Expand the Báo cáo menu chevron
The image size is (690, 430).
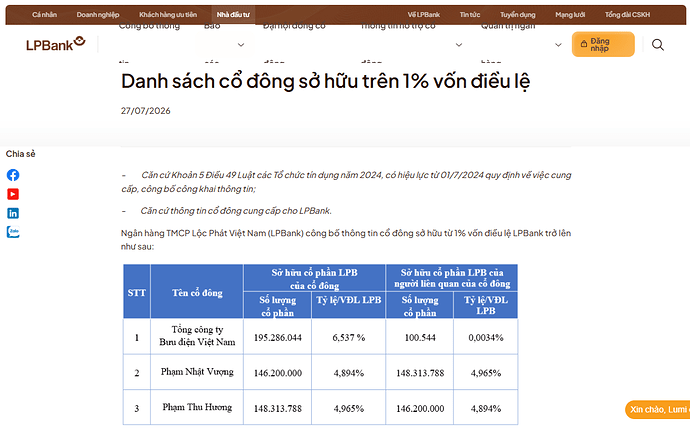click(241, 45)
